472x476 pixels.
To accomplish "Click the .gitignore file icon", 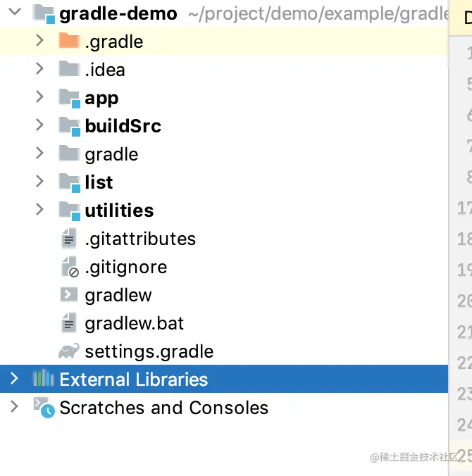I will [69, 268].
